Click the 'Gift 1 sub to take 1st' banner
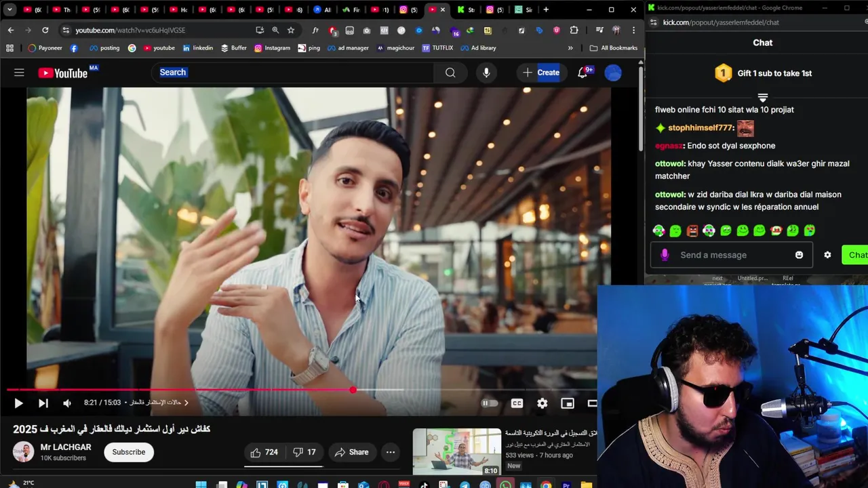Viewport: 868px width, 488px height. (763, 73)
